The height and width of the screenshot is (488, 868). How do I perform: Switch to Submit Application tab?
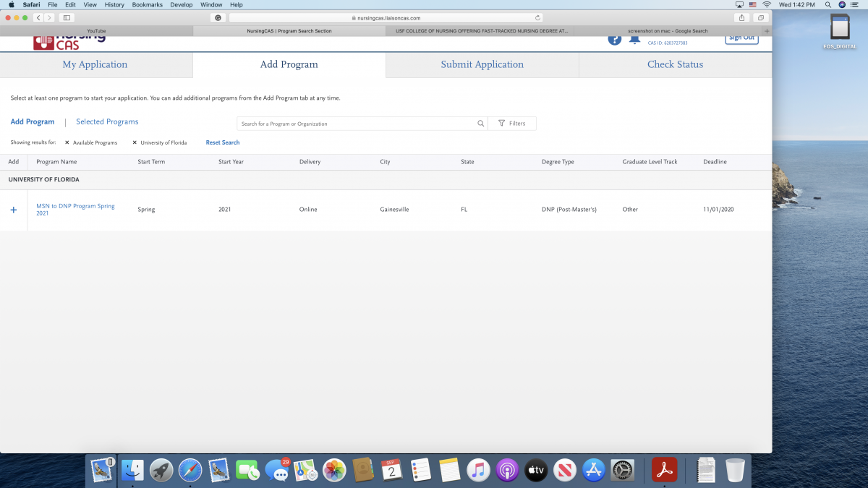pyautogui.click(x=482, y=64)
